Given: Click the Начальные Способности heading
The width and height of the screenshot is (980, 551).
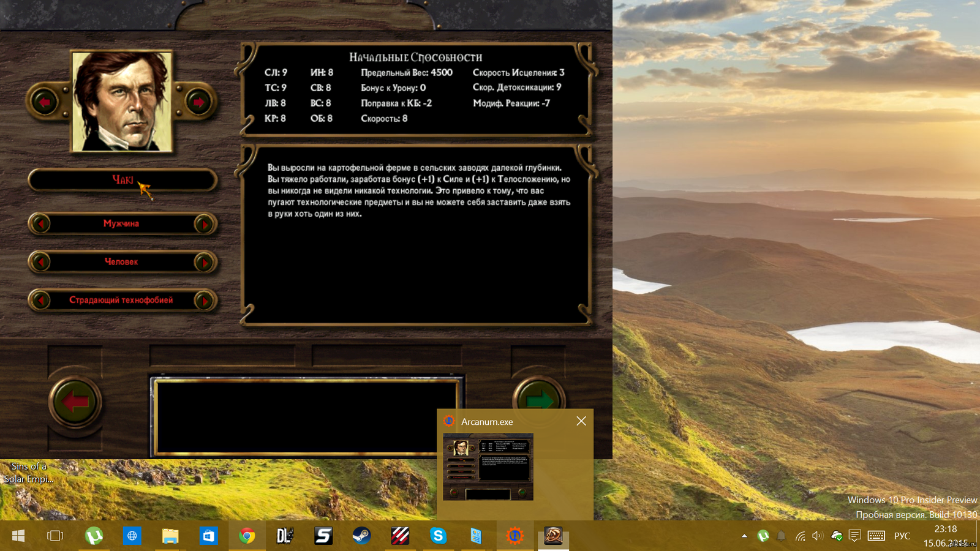Looking at the screenshot, I should click(x=416, y=58).
